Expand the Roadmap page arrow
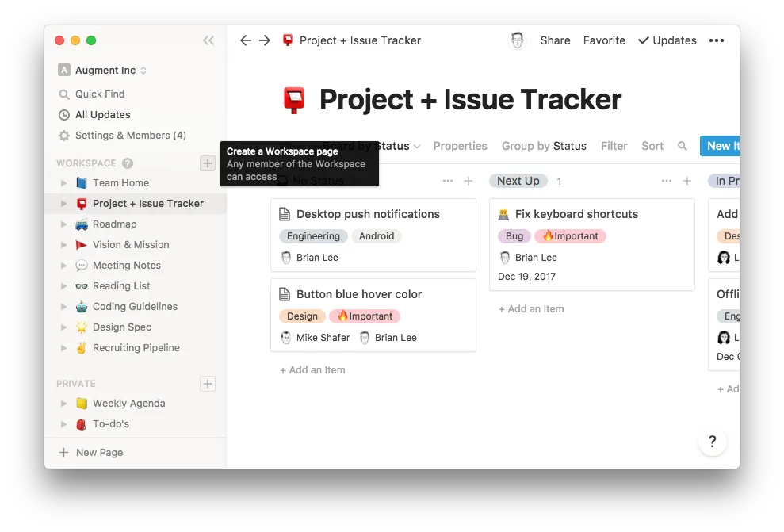 pos(63,224)
